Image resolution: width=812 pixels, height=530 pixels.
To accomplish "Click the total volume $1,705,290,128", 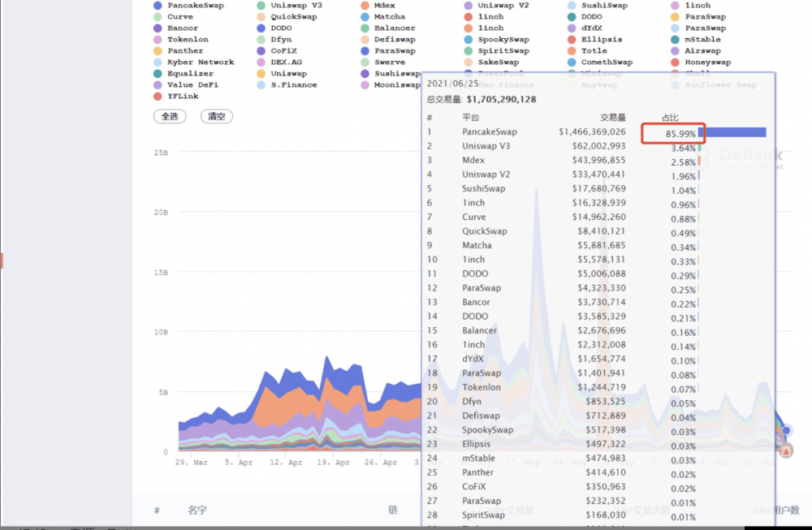I will pos(501,99).
